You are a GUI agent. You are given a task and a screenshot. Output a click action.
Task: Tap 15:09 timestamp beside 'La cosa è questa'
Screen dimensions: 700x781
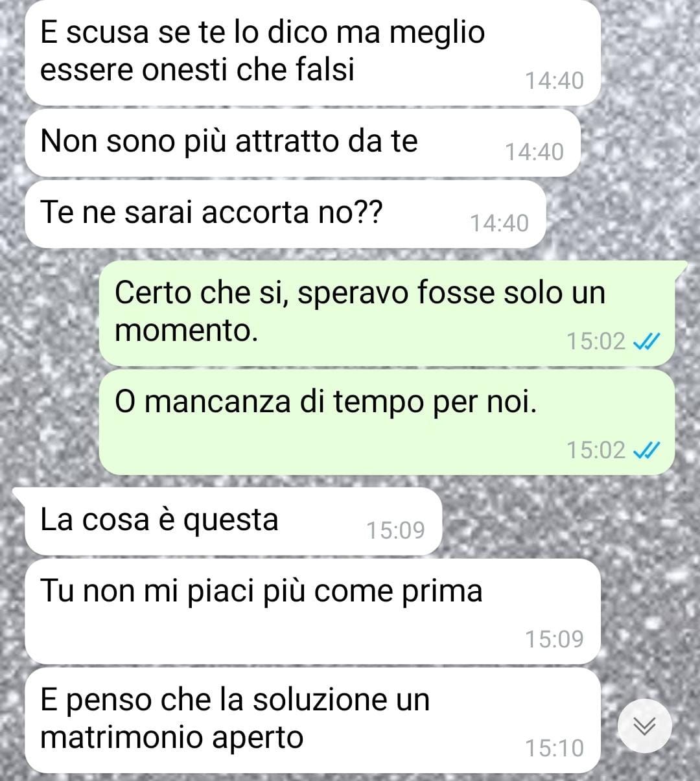(x=395, y=531)
